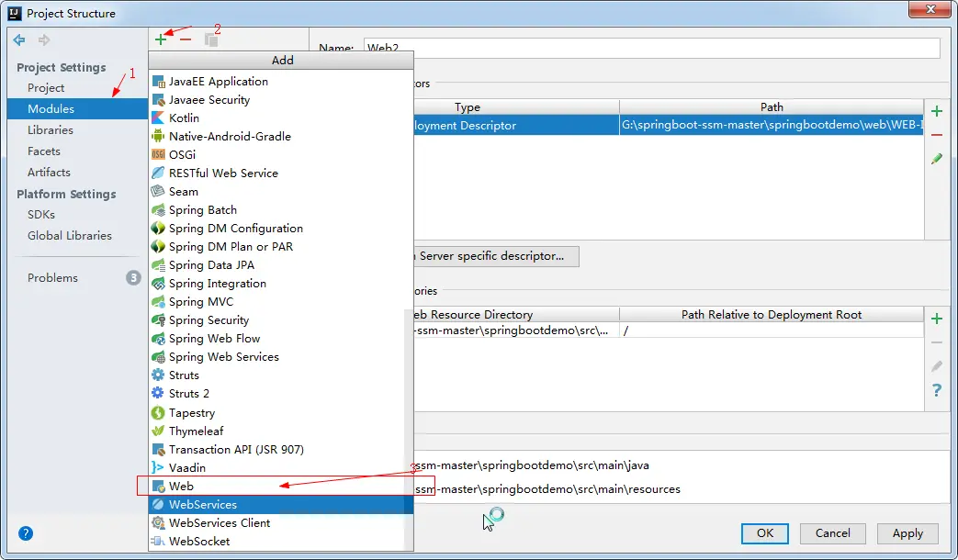Choose Spring Batch from Add menu

(280, 210)
